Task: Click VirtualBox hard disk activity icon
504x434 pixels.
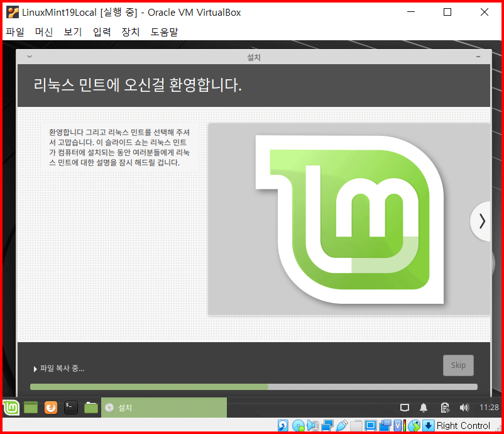Action: [283, 426]
